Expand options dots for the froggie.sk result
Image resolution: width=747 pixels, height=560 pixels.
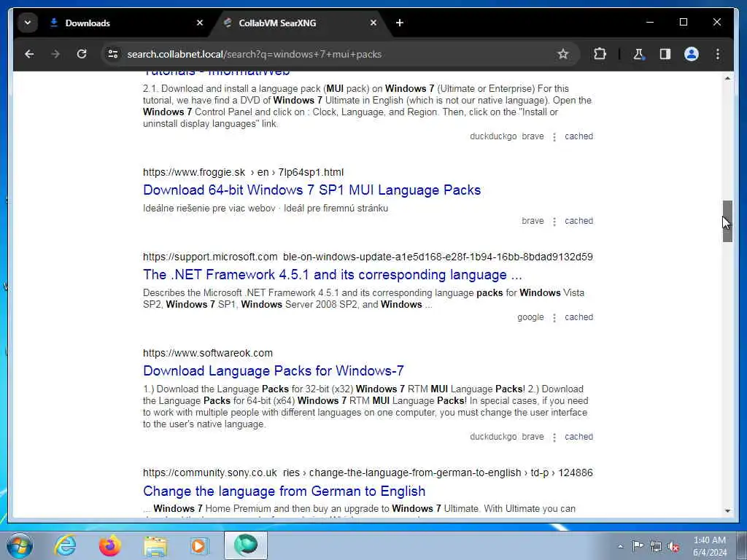coord(554,222)
